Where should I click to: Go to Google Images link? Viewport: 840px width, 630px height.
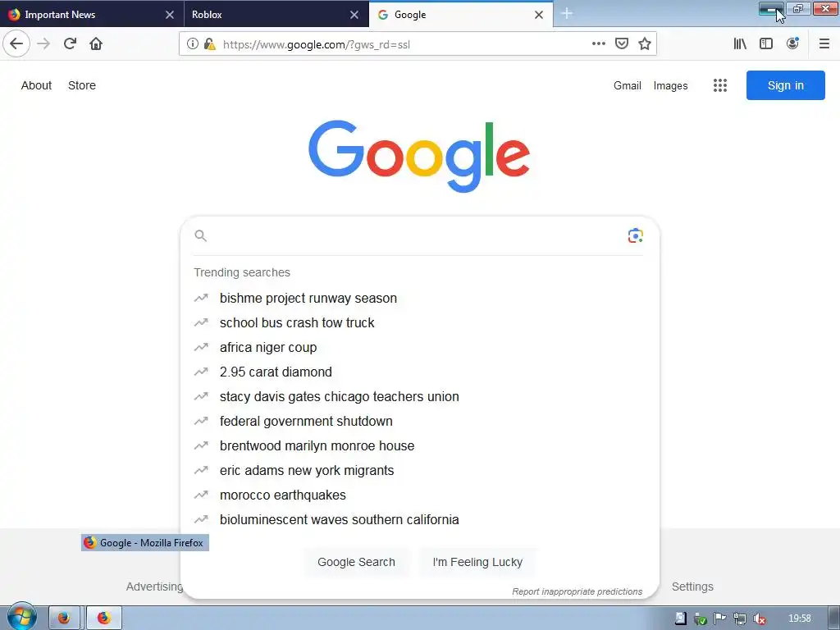(670, 85)
